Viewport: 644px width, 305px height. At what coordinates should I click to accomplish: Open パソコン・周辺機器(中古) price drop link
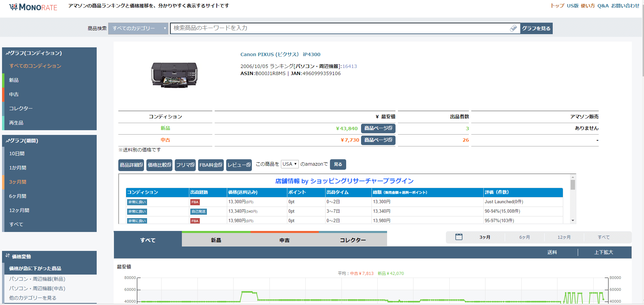click(37, 288)
